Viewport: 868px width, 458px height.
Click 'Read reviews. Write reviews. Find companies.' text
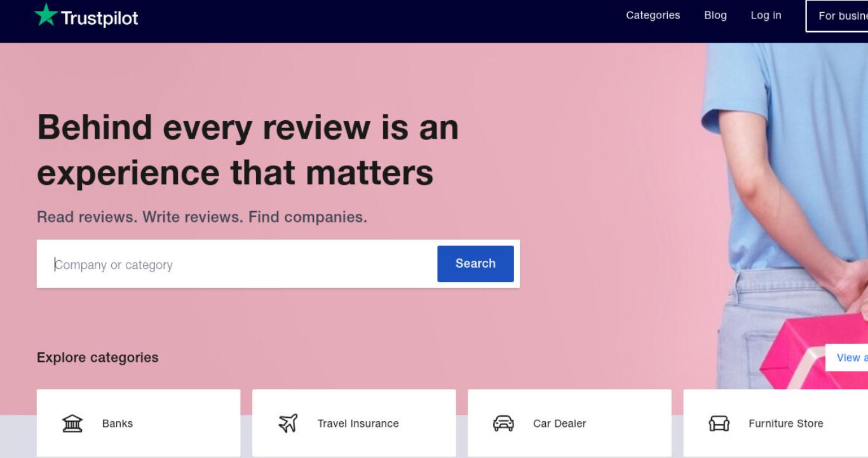click(202, 217)
